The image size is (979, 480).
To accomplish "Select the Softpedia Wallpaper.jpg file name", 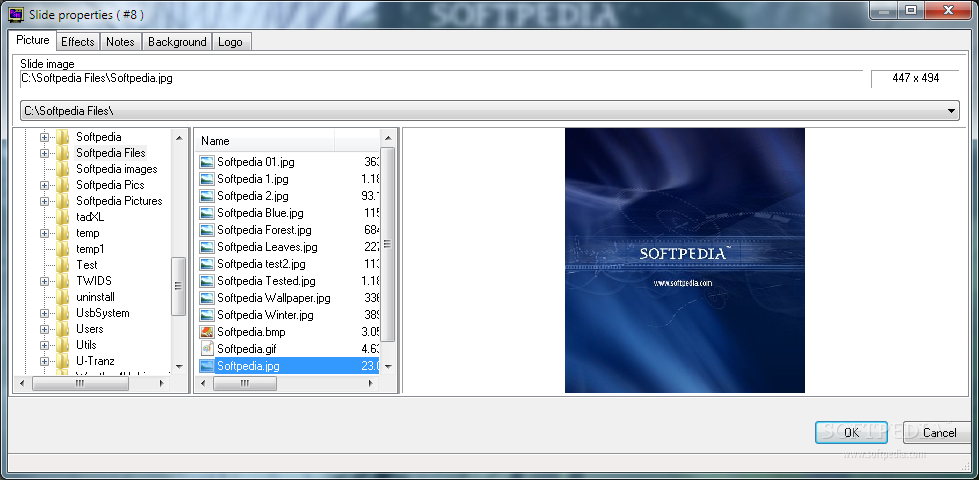I will coord(273,298).
